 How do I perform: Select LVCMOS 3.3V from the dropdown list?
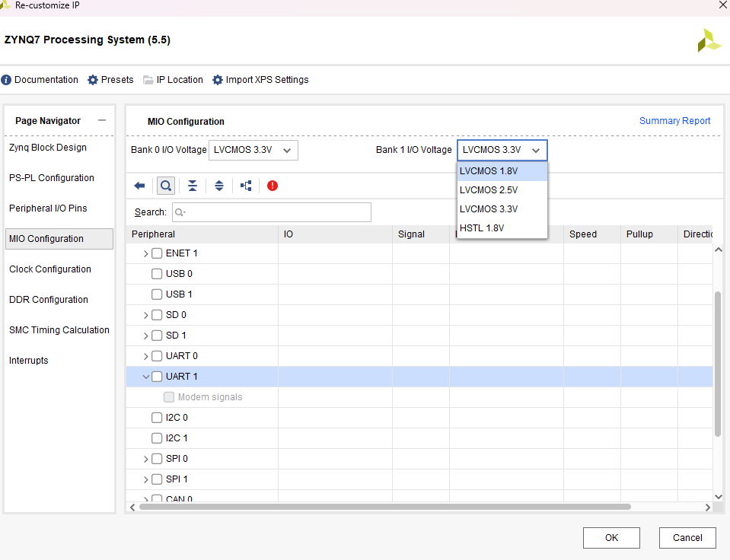pyautogui.click(x=502, y=209)
